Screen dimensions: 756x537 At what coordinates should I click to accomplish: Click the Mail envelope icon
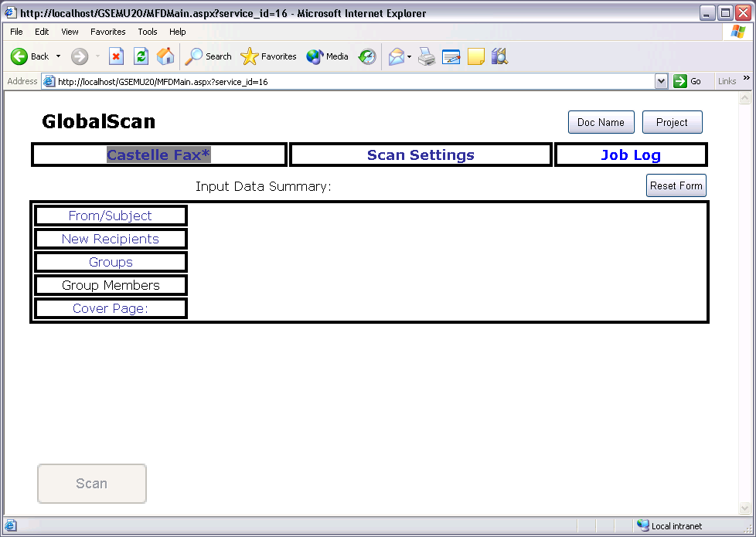[397, 56]
